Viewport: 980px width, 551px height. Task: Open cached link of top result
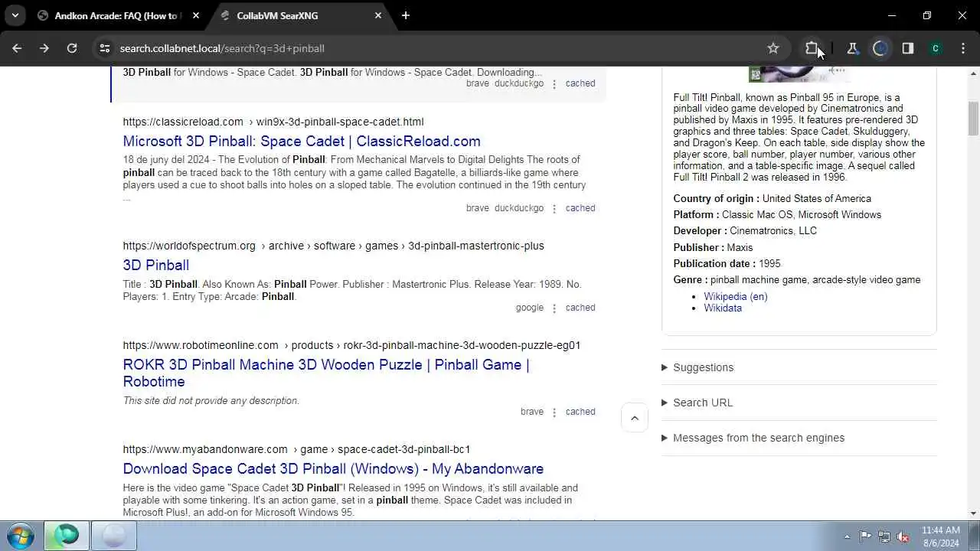click(580, 83)
